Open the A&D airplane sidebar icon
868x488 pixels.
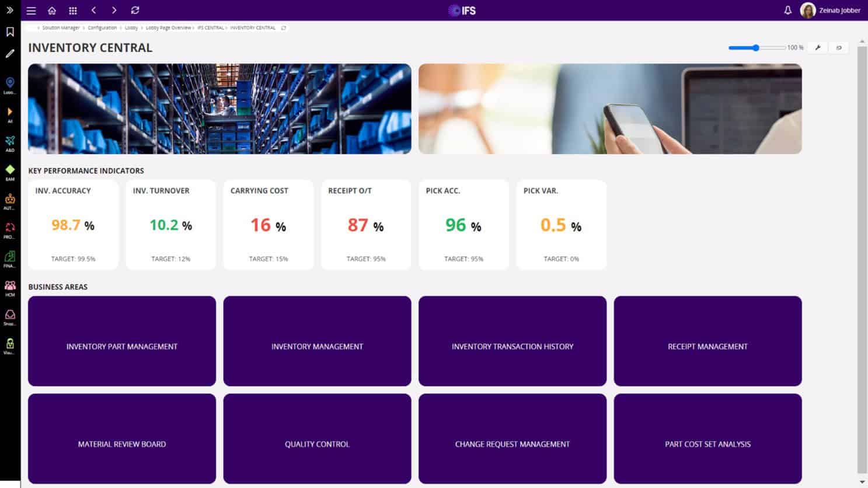point(10,141)
